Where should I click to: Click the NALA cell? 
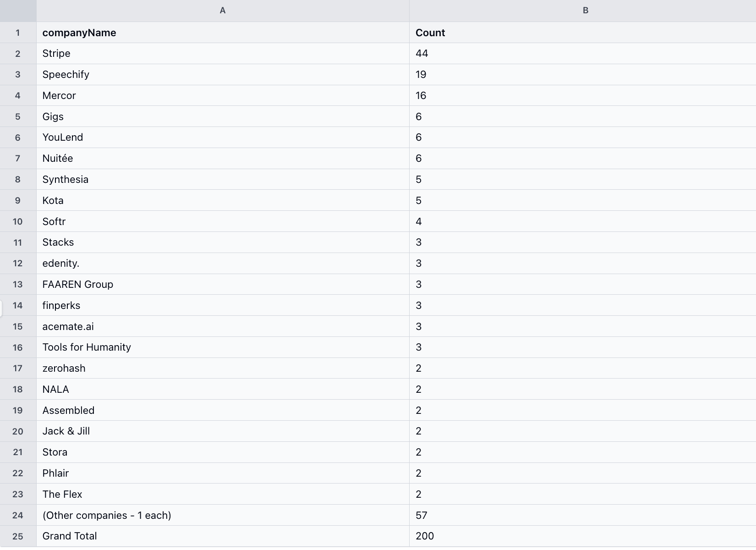(223, 389)
